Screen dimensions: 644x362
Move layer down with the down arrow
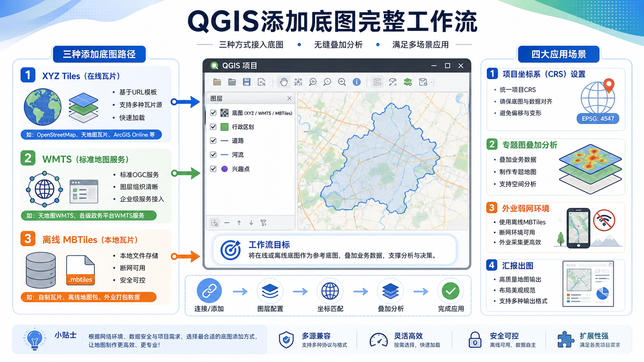pos(251,223)
